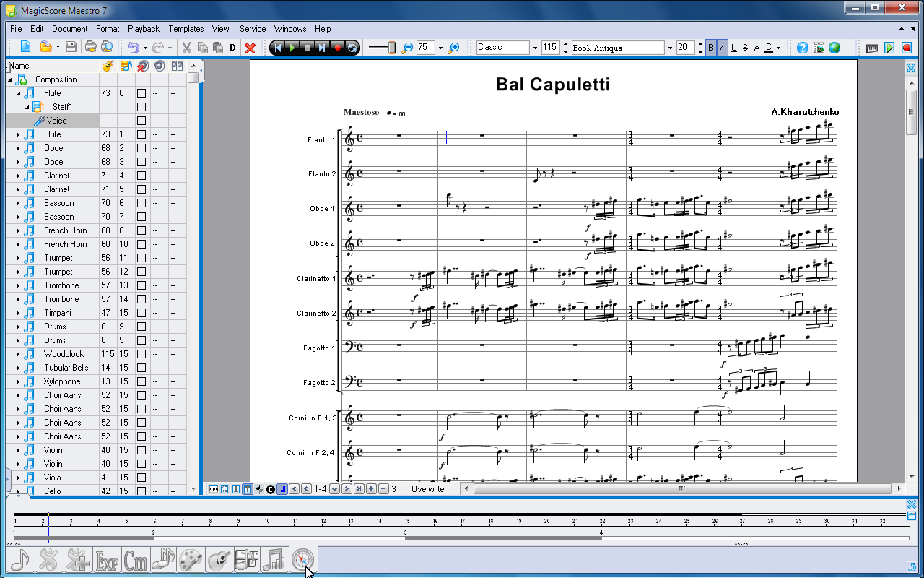Image resolution: width=924 pixels, height=578 pixels.
Task: Toggle italic text formatting
Action: 722,48
